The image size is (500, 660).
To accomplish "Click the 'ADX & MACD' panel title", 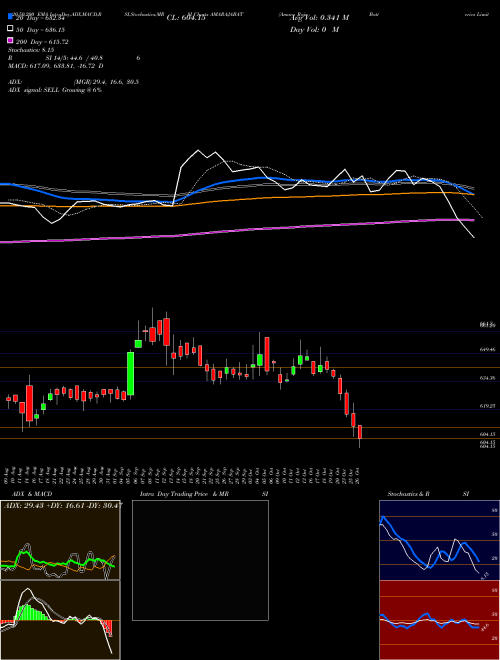I will [32, 494].
